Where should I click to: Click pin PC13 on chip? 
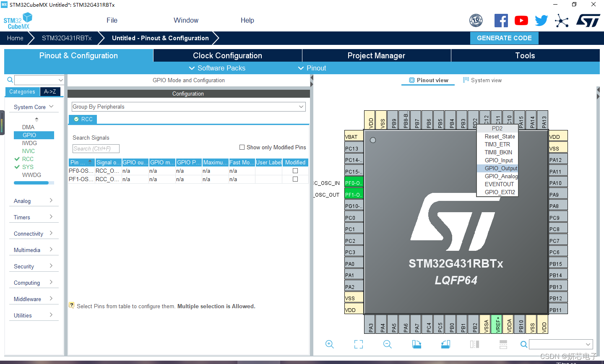[x=354, y=148]
